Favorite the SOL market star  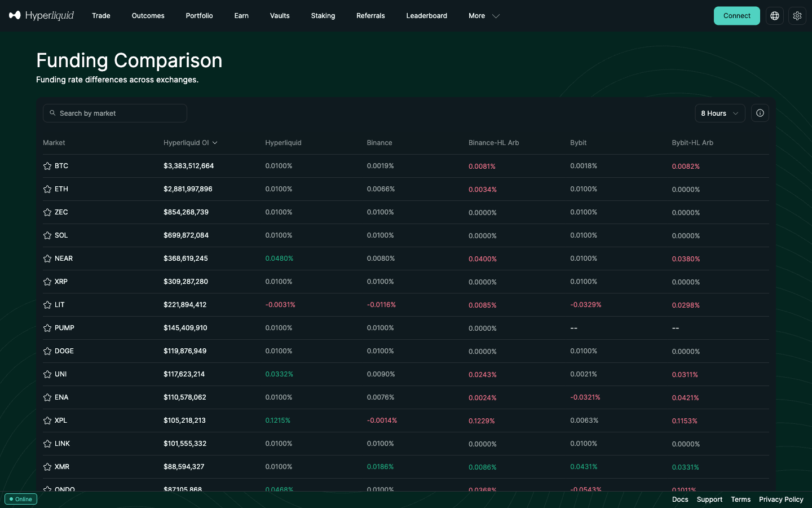coord(47,235)
